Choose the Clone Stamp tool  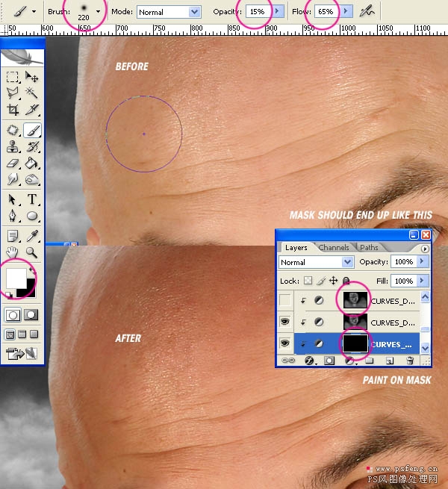click(x=13, y=146)
